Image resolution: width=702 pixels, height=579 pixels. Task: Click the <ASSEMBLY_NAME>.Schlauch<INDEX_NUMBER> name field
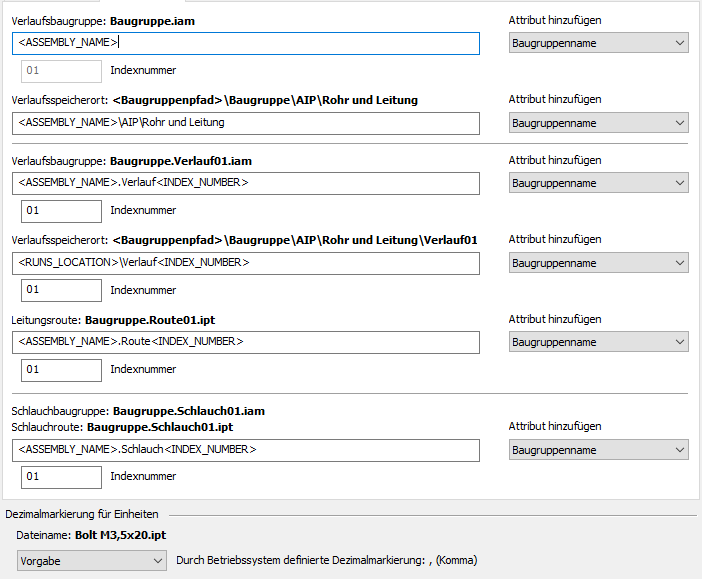247,450
